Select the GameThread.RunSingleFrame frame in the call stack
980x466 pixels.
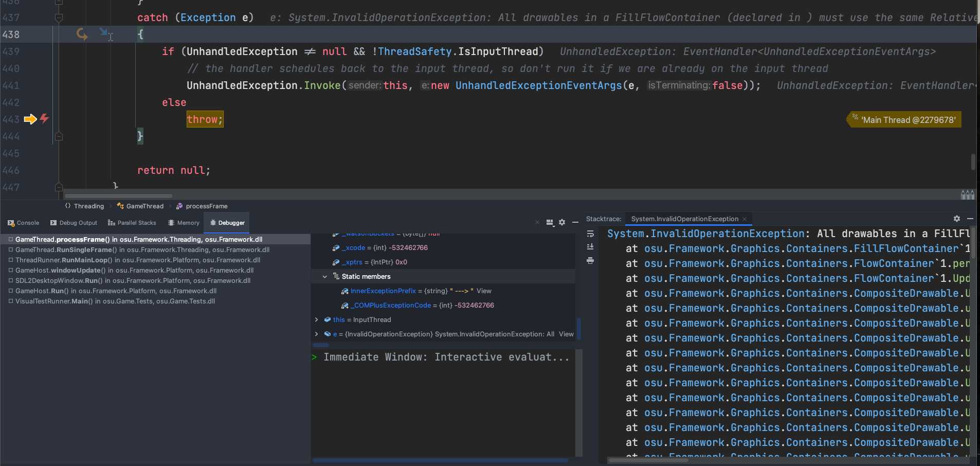click(139, 249)
